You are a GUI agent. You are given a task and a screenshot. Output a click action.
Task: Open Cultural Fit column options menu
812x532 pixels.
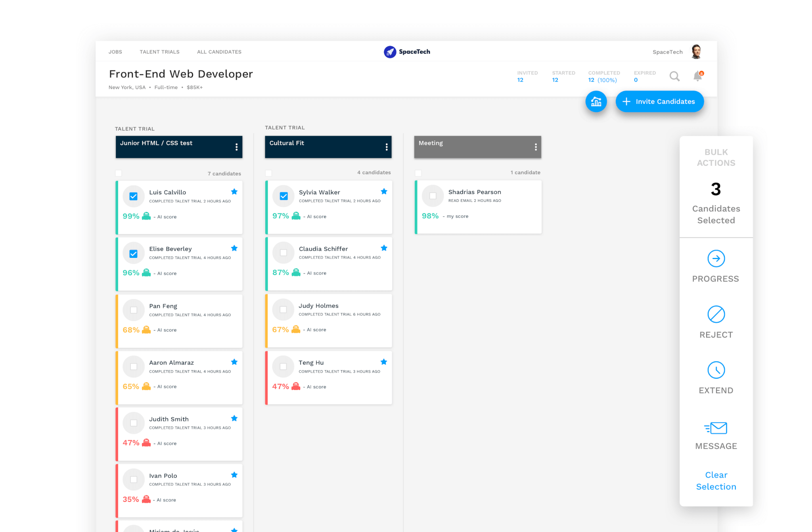(x=387, y=147)
